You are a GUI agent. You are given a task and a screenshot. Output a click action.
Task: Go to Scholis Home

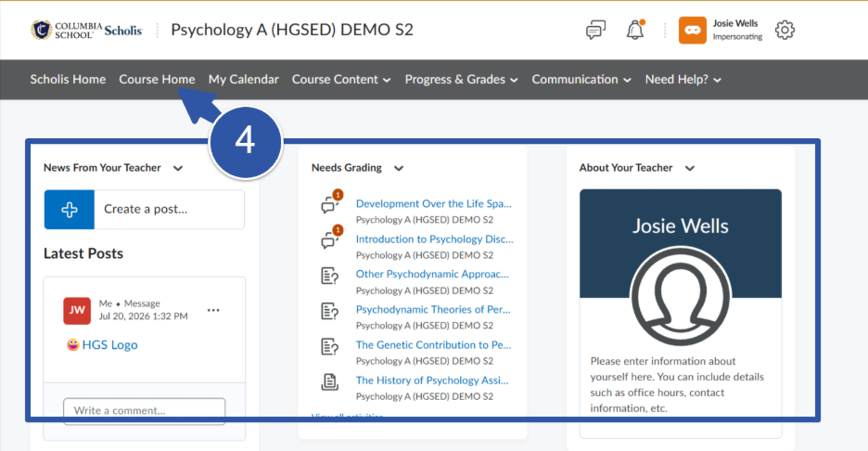(x=68, y=79)
